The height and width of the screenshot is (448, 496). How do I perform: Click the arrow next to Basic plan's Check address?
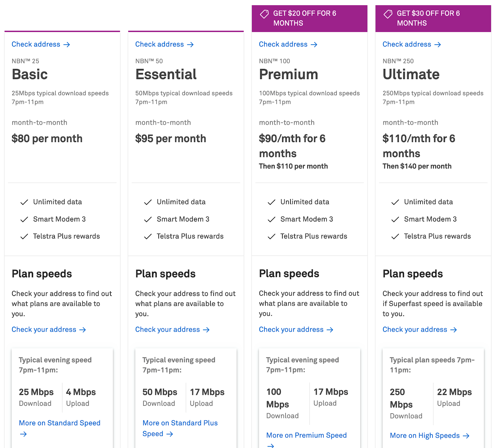pyautogui.click(x=67, y=44)
